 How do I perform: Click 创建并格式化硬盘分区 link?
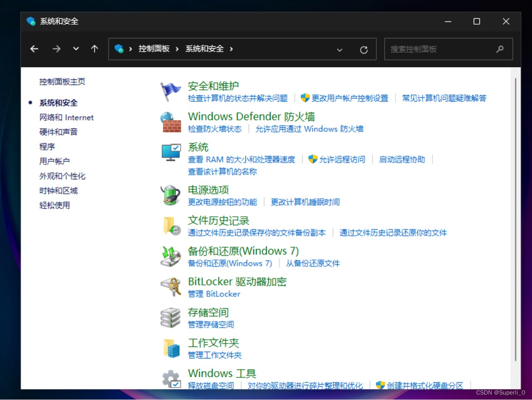[x=425, y=385]
